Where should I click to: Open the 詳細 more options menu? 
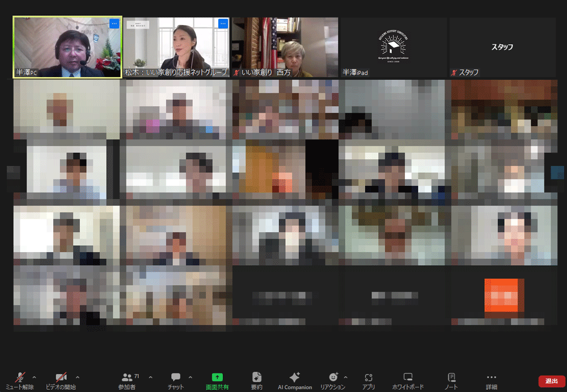point(491,380)
